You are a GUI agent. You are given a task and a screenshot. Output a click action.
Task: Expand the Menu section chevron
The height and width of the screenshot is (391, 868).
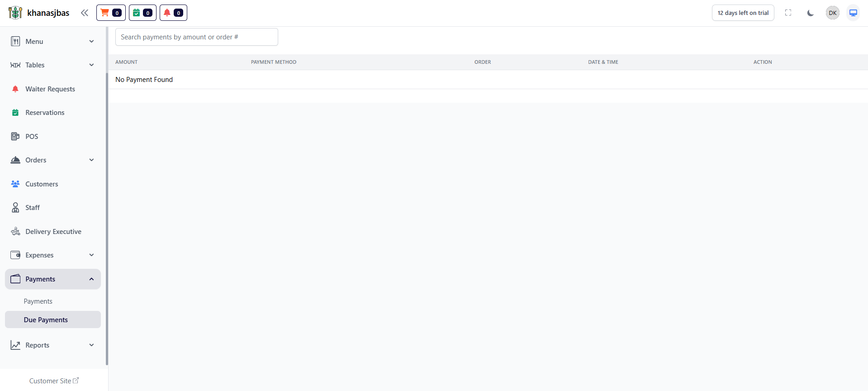pos(92,41)
